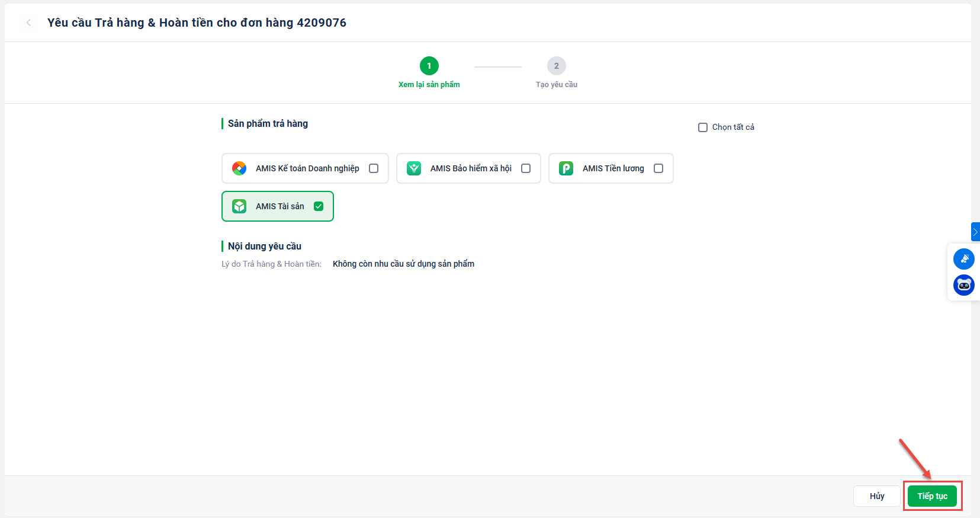Click the AMIS Bảo hiểm xã hội logo
The image size is (980, 518).
tap(414, 168)
